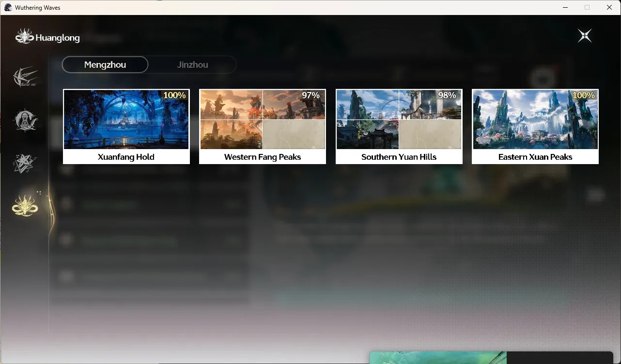
Task: Click the Eastern Xuan Peaks label
Action: click(x=535, y=157)
